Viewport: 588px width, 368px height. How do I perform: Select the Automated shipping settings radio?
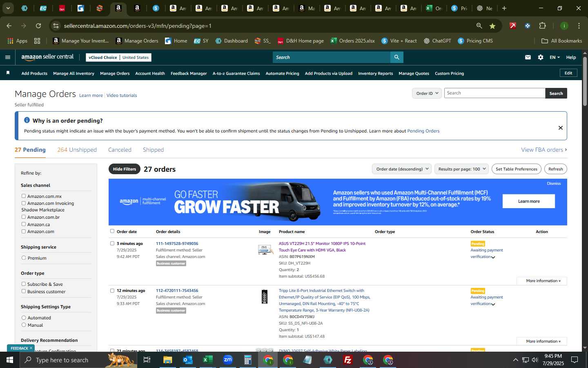point(24,318)
